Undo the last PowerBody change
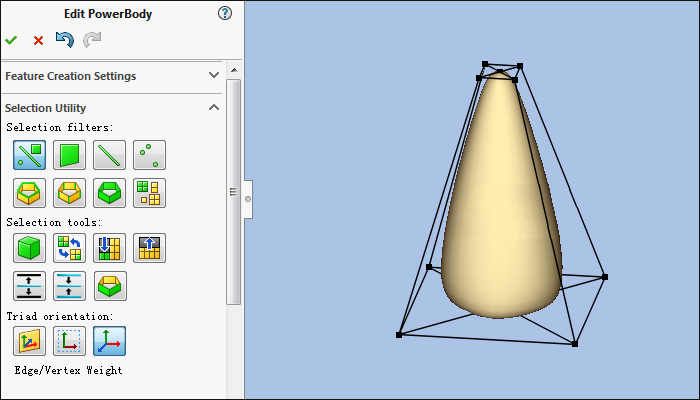 65,40
